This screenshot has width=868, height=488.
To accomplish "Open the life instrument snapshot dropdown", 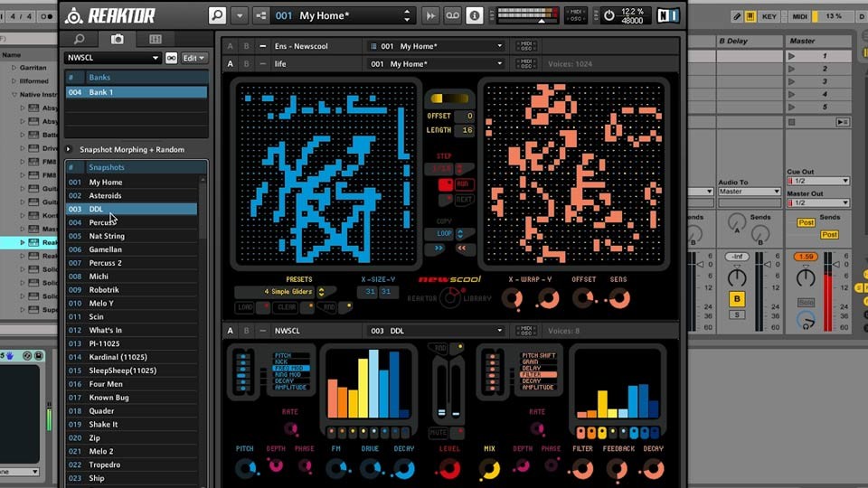I will click(436, 63).
